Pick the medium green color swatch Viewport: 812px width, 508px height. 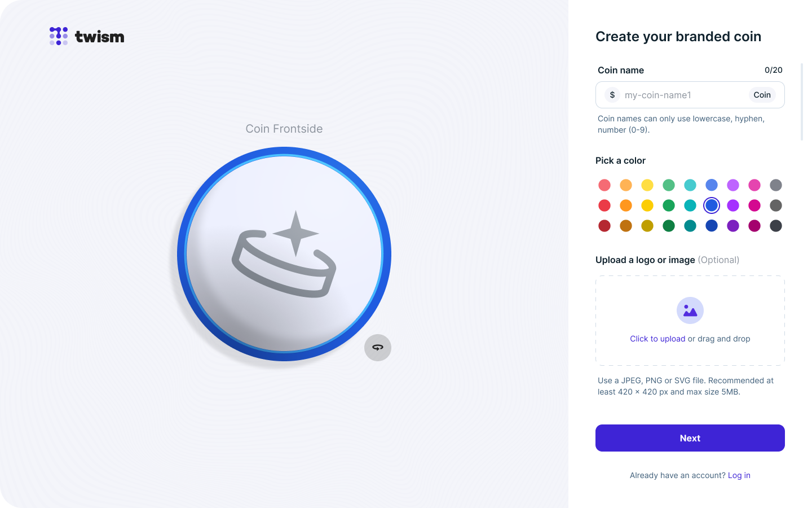[x=669, y=205]
